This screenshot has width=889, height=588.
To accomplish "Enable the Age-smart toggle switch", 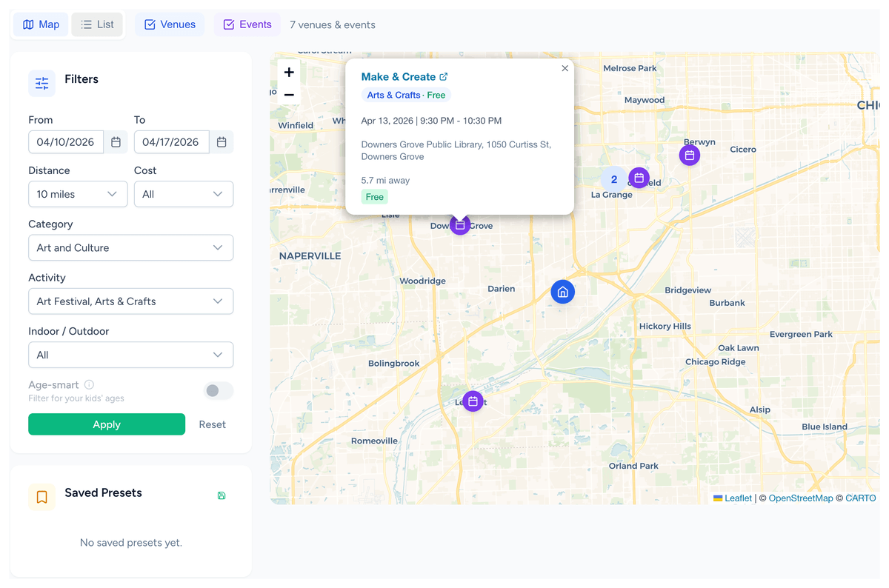I will click(219, 391).
